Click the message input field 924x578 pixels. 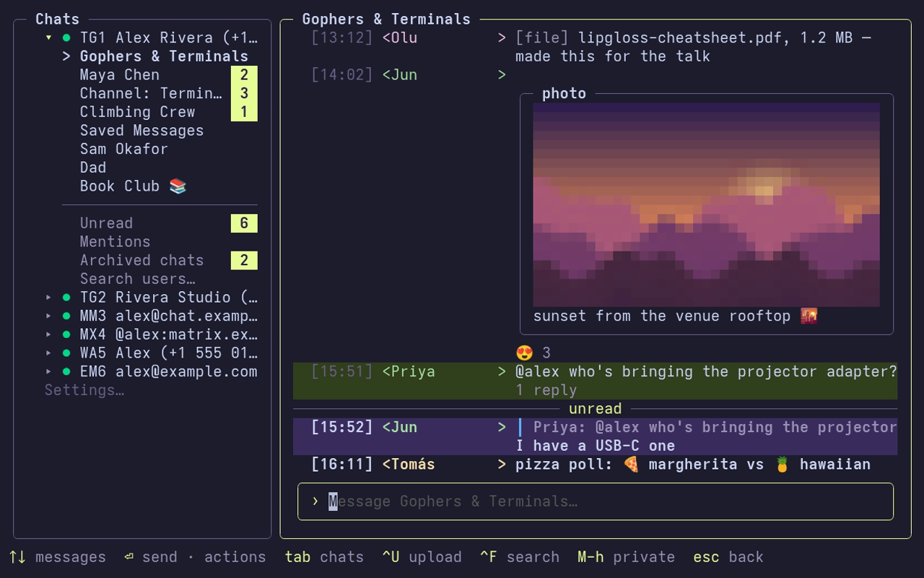[596, 501]
